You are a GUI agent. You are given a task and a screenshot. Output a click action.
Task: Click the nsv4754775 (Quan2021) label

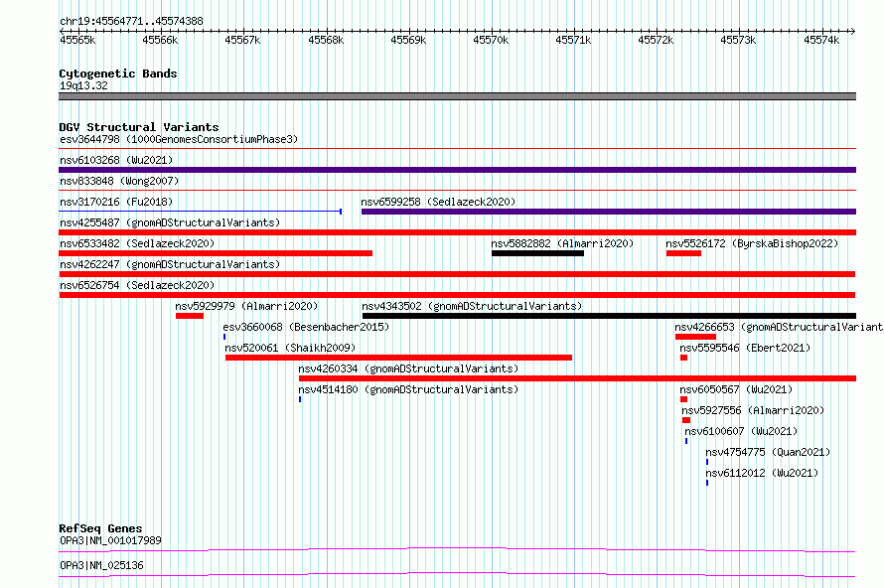[768, 452]
